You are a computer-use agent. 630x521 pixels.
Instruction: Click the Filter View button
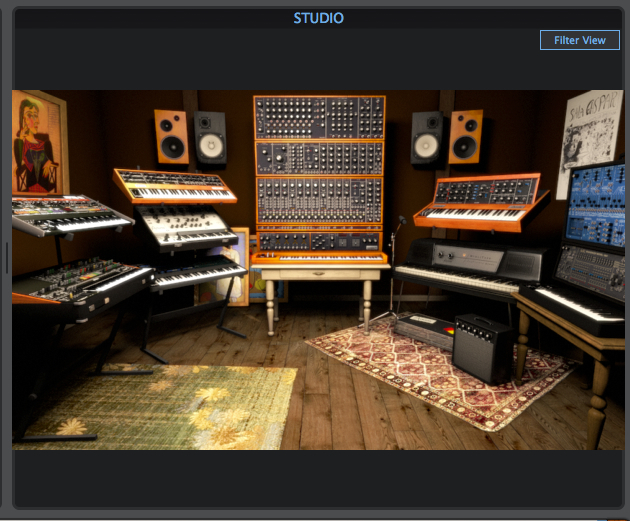point(579,40)
